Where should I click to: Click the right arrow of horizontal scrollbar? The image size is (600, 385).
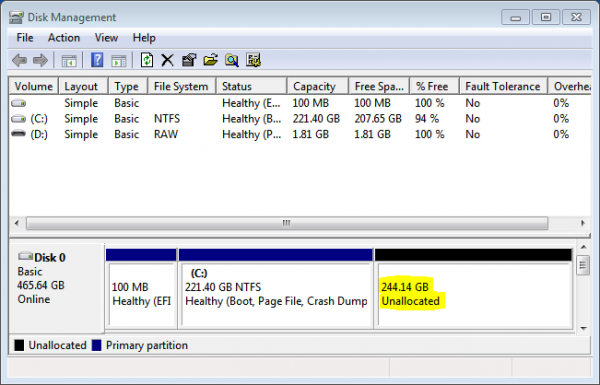[x=583, y=223]
